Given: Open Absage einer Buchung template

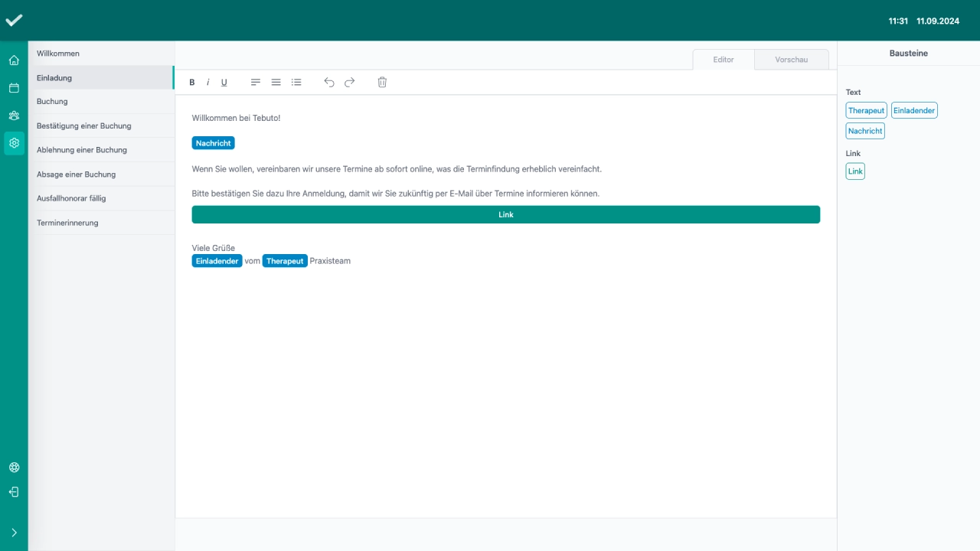Looking at the screenshot, I should click(101, 174).
